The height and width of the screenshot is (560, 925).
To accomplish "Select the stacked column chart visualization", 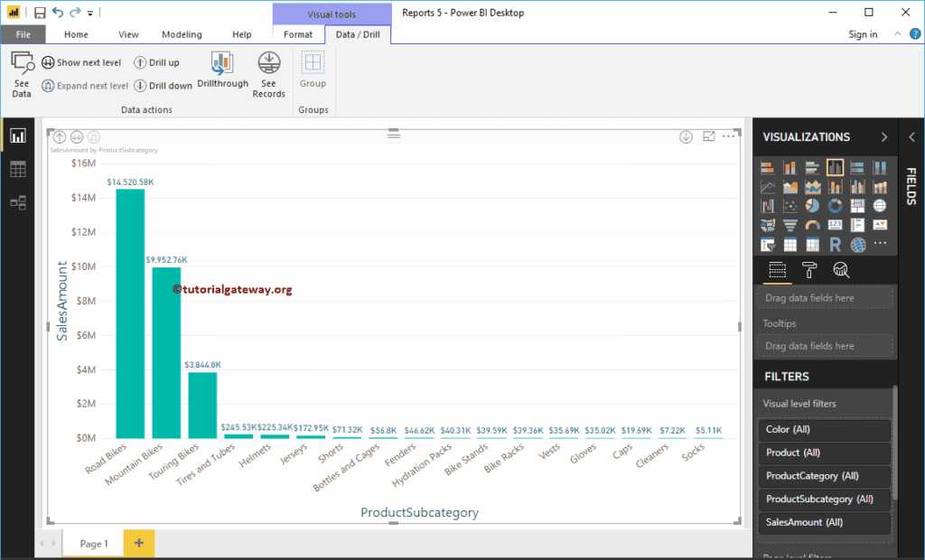I will pyautogui.click(x=790, y=168).
